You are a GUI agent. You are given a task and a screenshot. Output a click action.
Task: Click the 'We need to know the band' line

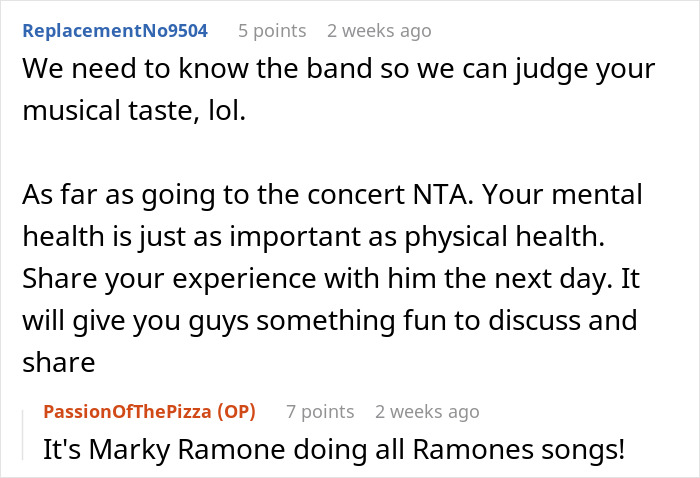[x=340, y=71]
